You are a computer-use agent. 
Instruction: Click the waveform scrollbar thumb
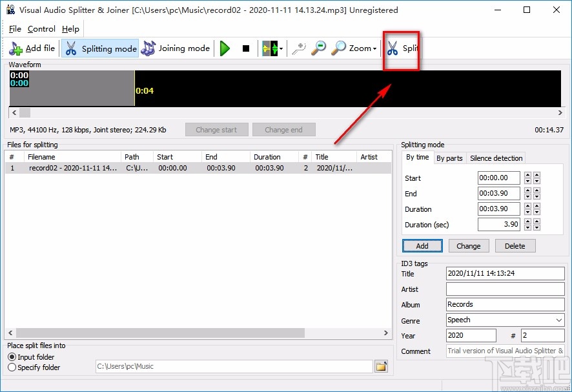25,113
